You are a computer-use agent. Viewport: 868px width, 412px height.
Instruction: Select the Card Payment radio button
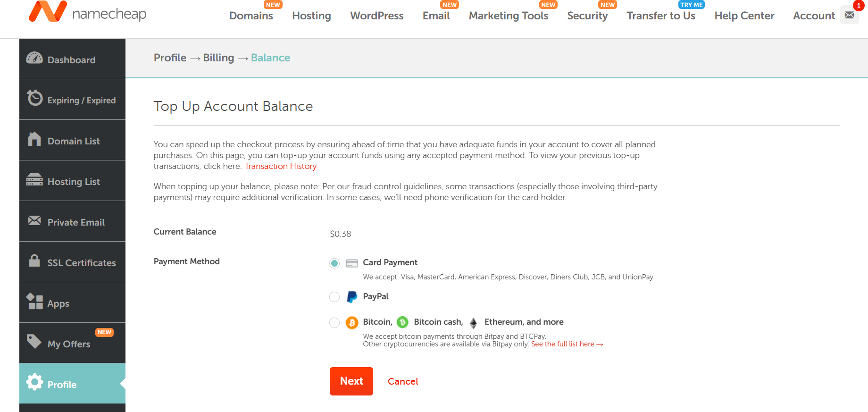pyautogui.click(x=334, y=263)
